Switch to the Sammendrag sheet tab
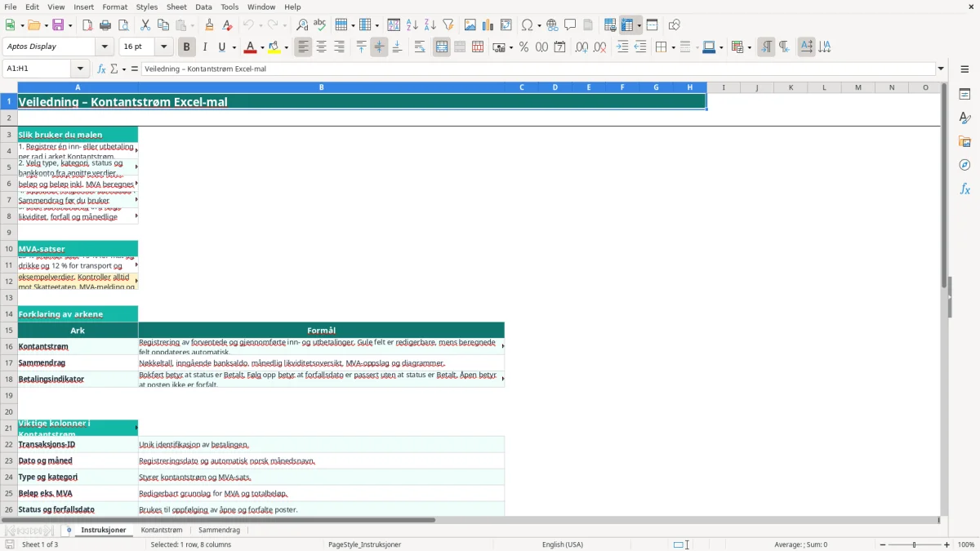 click(219, 530)
